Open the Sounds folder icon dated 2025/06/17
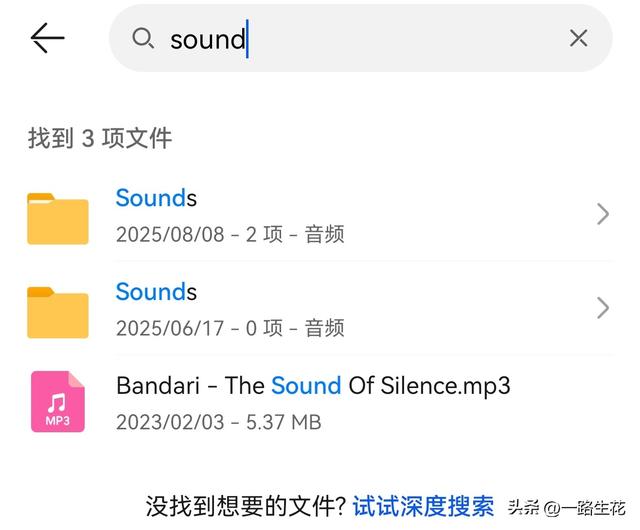Screen dimensions: 640x530 (x=58, y=312)
